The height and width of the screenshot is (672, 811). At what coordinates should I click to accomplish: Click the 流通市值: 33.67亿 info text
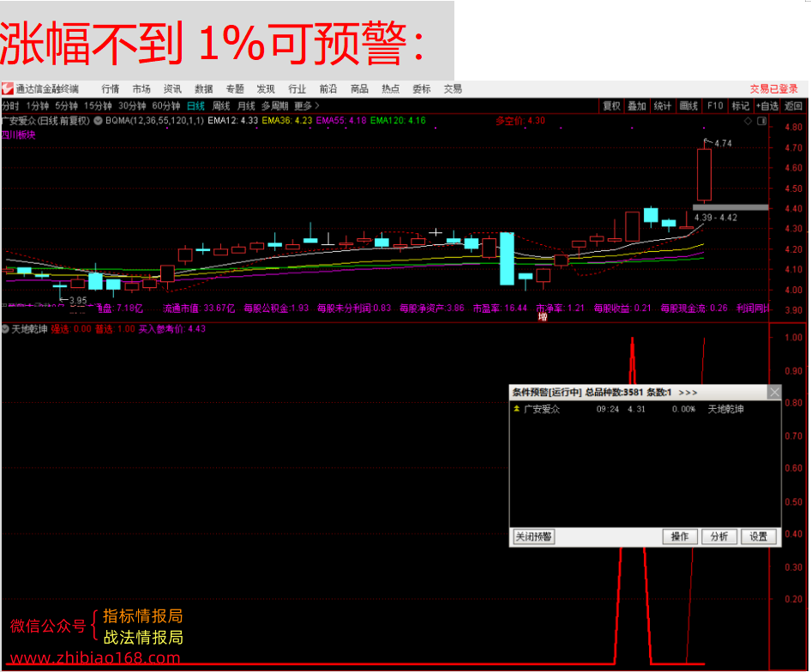point(199,309)
